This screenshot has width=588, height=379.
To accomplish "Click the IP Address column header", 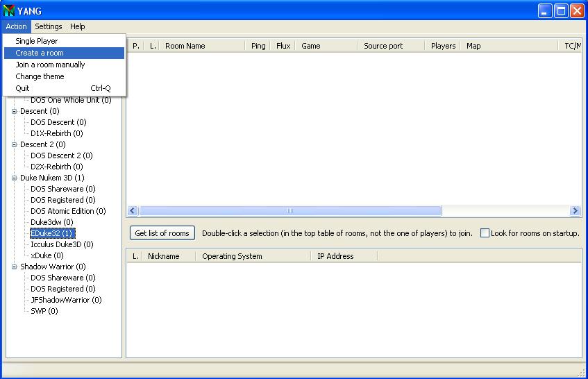I will tap(344, 256).
